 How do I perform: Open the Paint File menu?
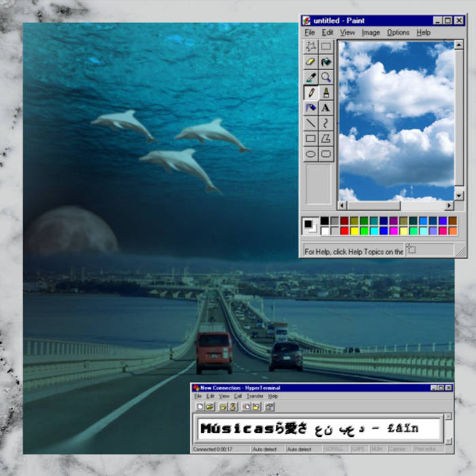coord(309,33)
